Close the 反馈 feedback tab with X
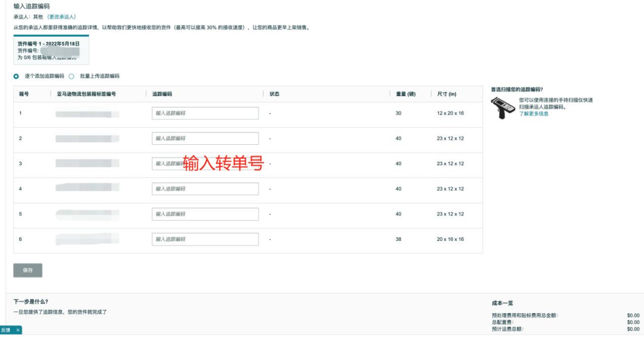This screenshot has height=337, width=644. (18, 330)
